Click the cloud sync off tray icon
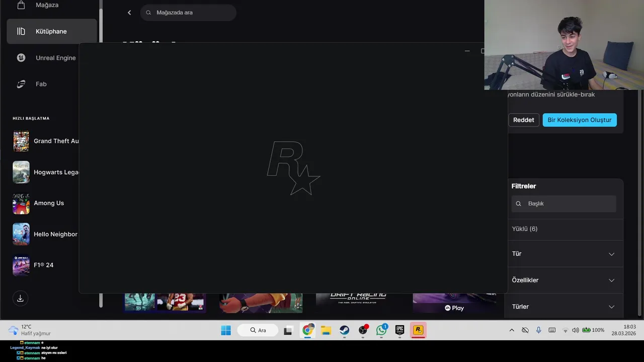Viewport: 644px width, 362px height. click(525, 330)
